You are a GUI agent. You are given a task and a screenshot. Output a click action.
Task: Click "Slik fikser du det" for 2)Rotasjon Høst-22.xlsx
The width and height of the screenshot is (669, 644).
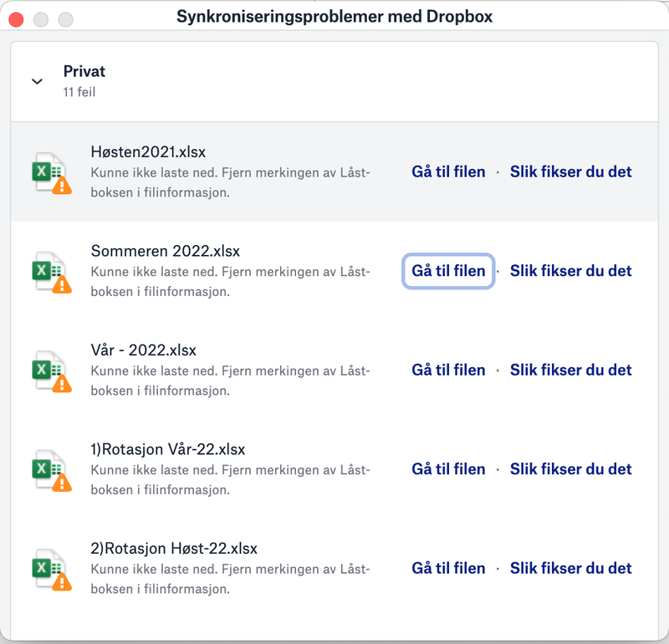(570, 568)
